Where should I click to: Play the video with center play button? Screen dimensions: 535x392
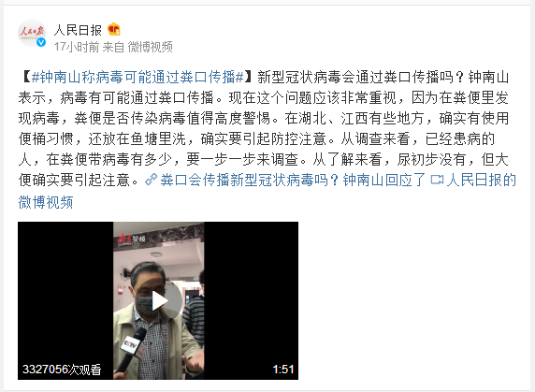159,301
